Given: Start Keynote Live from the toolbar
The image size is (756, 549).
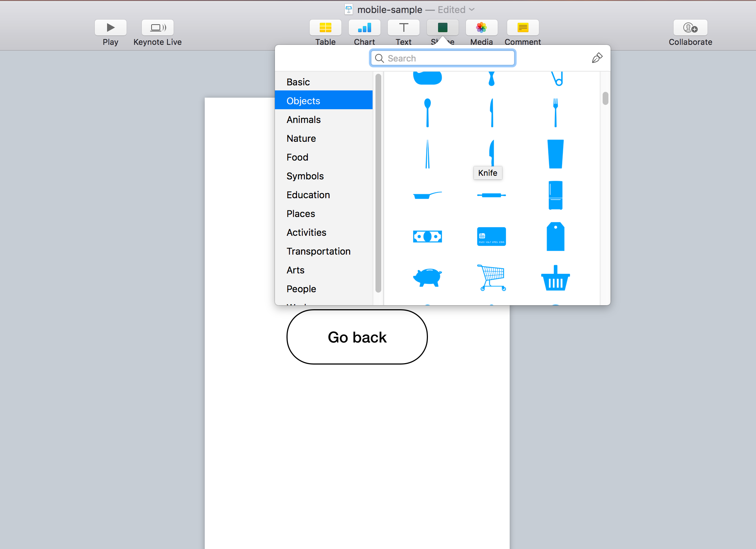Looking at the screenshot, I should tap(158, 28).
